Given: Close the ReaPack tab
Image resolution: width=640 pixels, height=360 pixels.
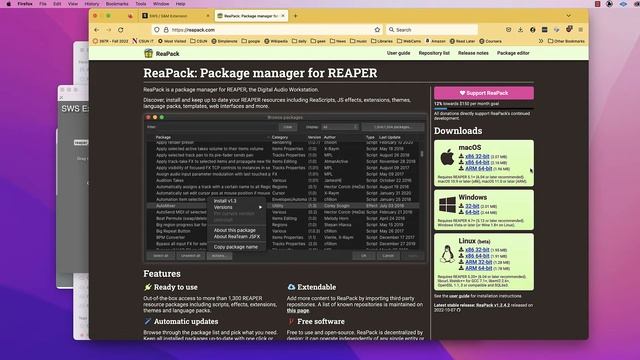Looking at the screenshot, I should 283,16.
